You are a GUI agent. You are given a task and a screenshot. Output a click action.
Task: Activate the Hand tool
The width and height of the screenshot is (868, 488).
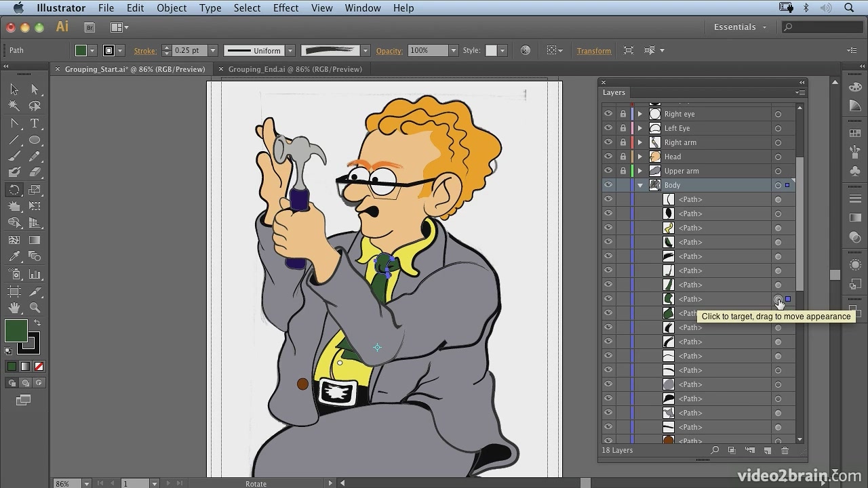tap(14, 308)
